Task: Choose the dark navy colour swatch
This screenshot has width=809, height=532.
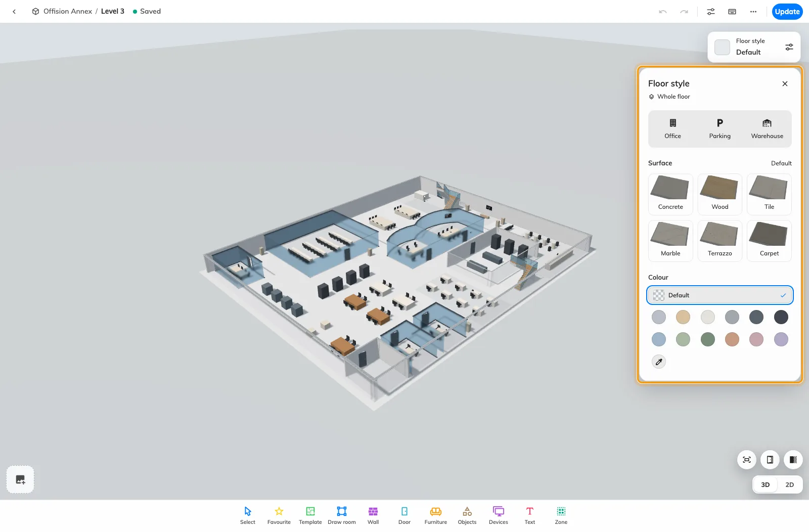Action: 781,317
